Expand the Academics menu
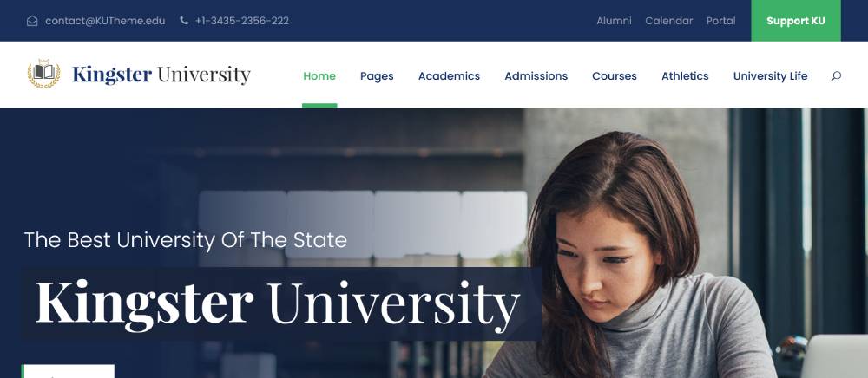This screenshot has height=378, width=868. pos(449,76)
